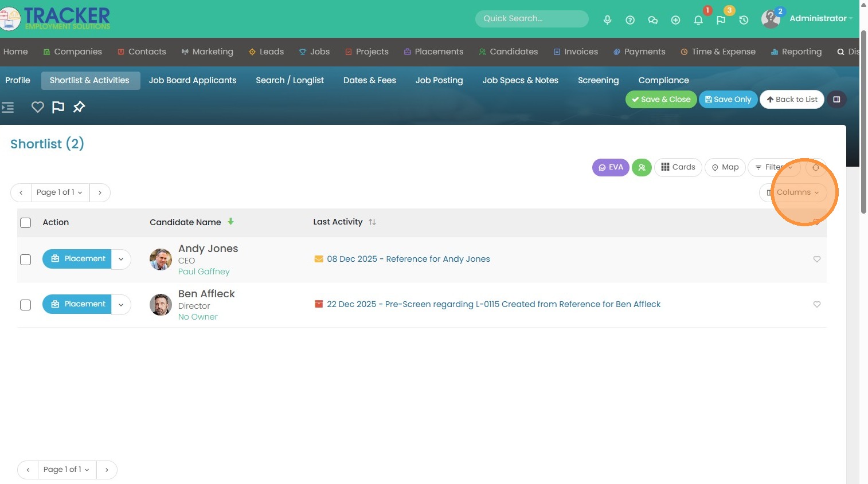
Task: Switch to Map view
Action: tap(725, 167)
